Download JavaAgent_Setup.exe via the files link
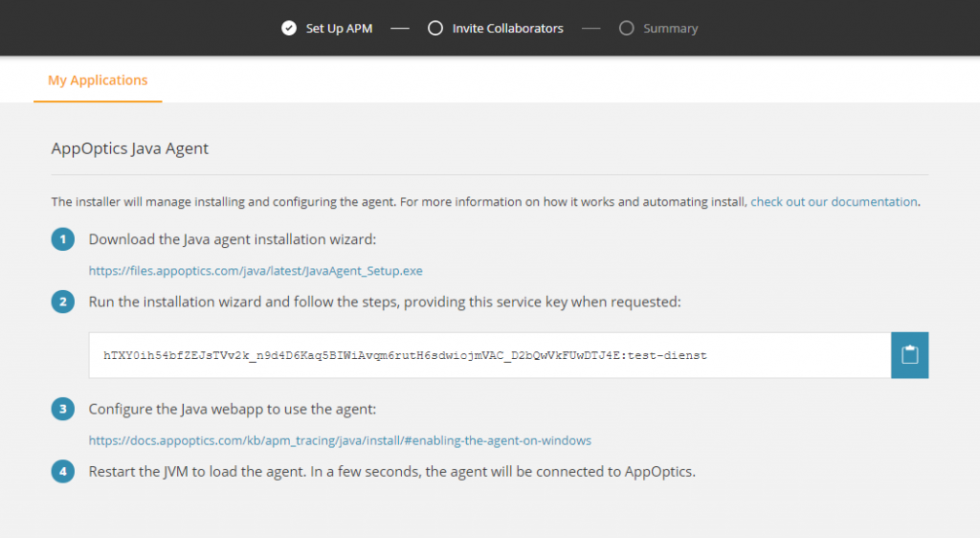This screenshot has height=538, width=980. click(256, 271)
